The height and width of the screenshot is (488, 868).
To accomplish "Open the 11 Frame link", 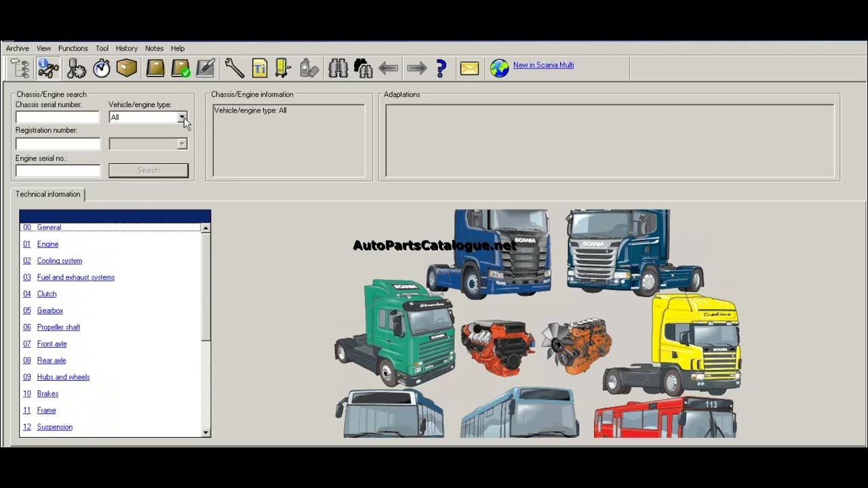I will pos(39,410).
